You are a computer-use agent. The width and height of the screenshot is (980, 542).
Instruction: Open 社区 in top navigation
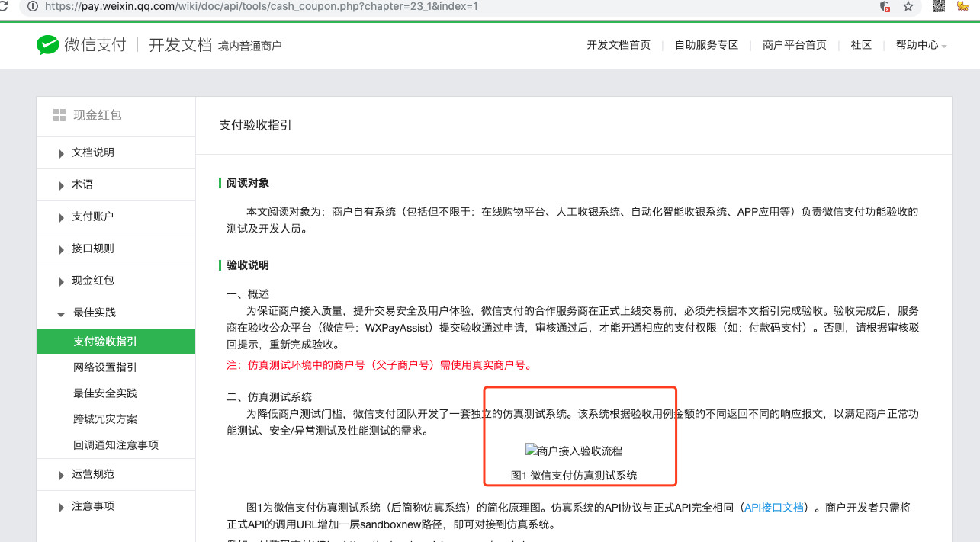(x=861, y=45)
